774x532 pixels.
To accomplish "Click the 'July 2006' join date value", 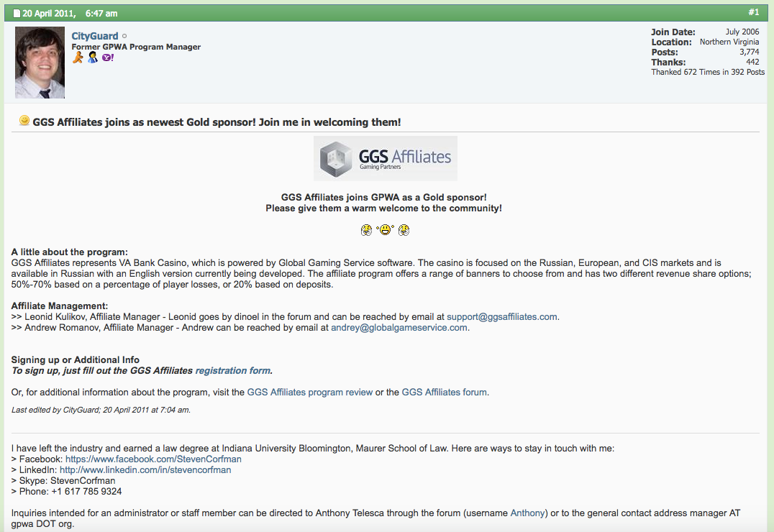I will pyautogui.click(x=742, y=32).
